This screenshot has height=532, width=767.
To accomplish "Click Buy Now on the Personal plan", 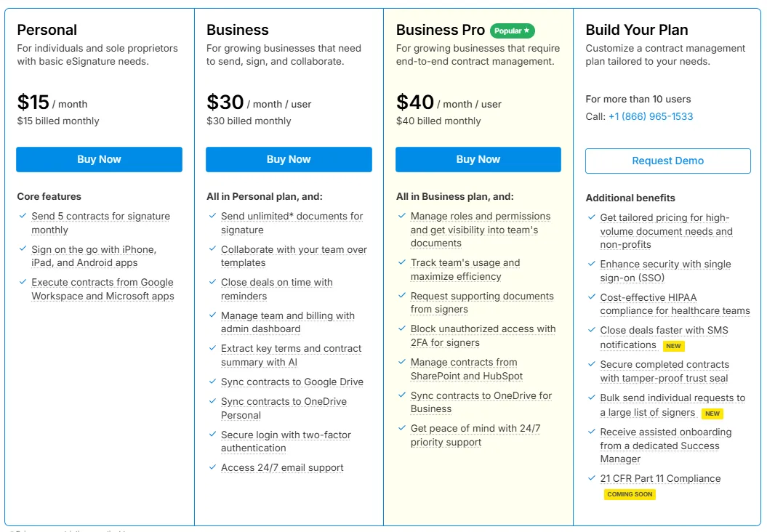I will [x=99, y=159].
